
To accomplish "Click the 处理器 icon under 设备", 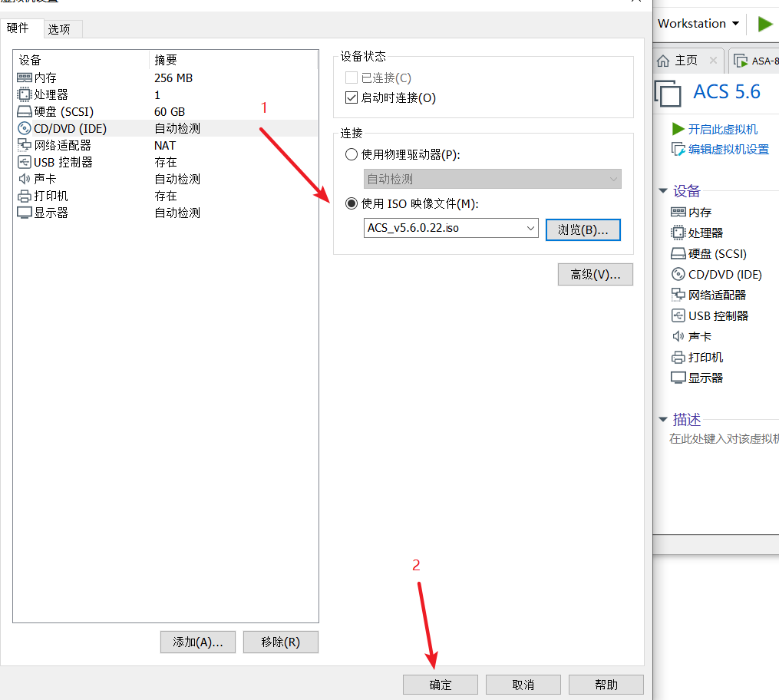I will [678, 233].
